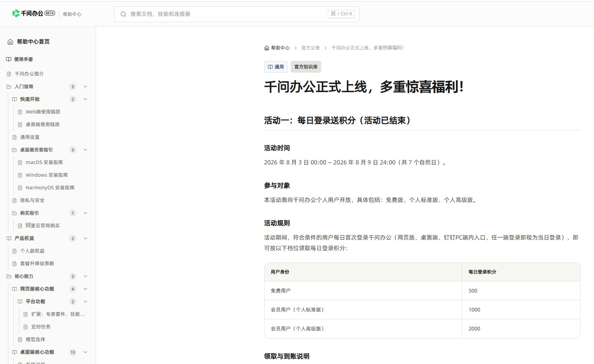Click the document icon beside Web端使用链路
594x364 pixels.
pyautogui.click(x=20, y=112)
